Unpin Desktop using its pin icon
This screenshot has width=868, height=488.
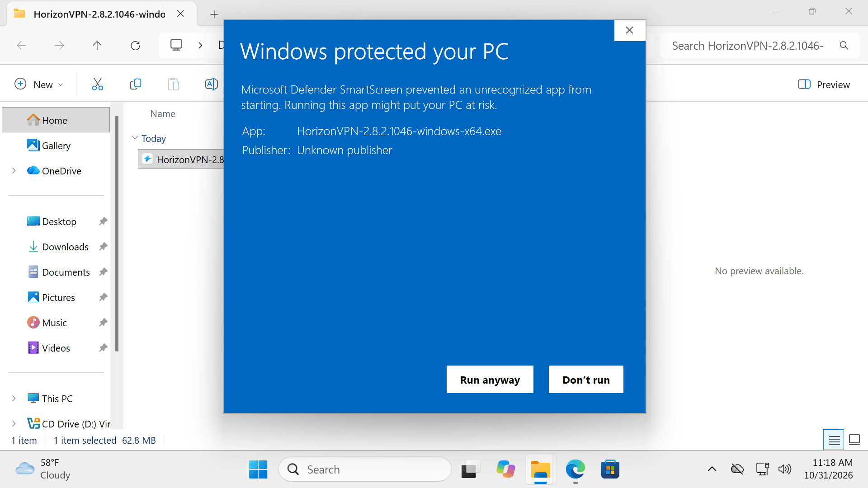click(x=103, y=221)
